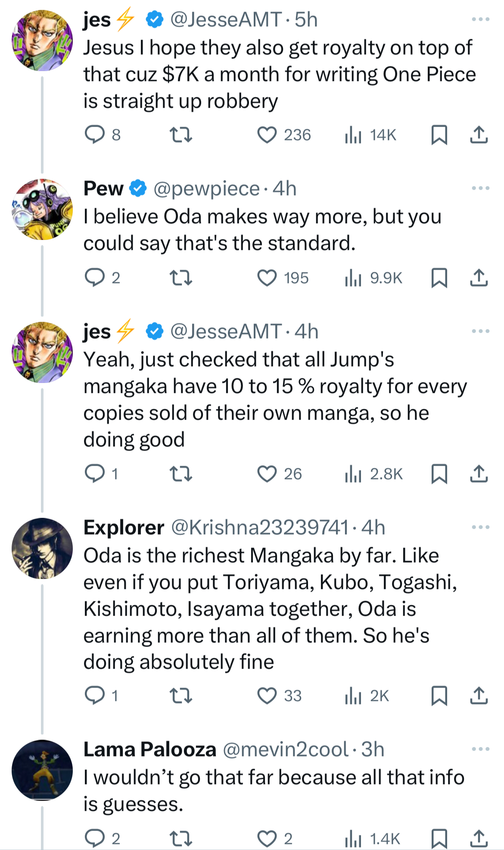Share Lama Palooza's tweet
This screenshot has width=504, height=850.
click(x=479, y=838)
